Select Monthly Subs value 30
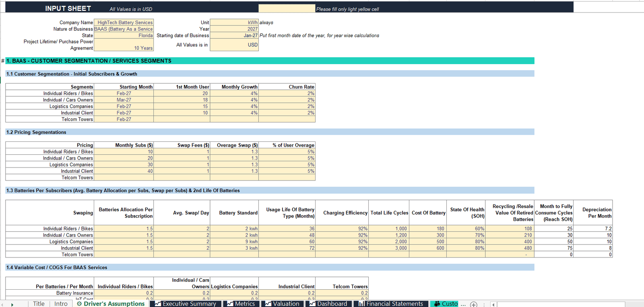Viewport: 644px width, 307px height. click(x=124, y=165)
